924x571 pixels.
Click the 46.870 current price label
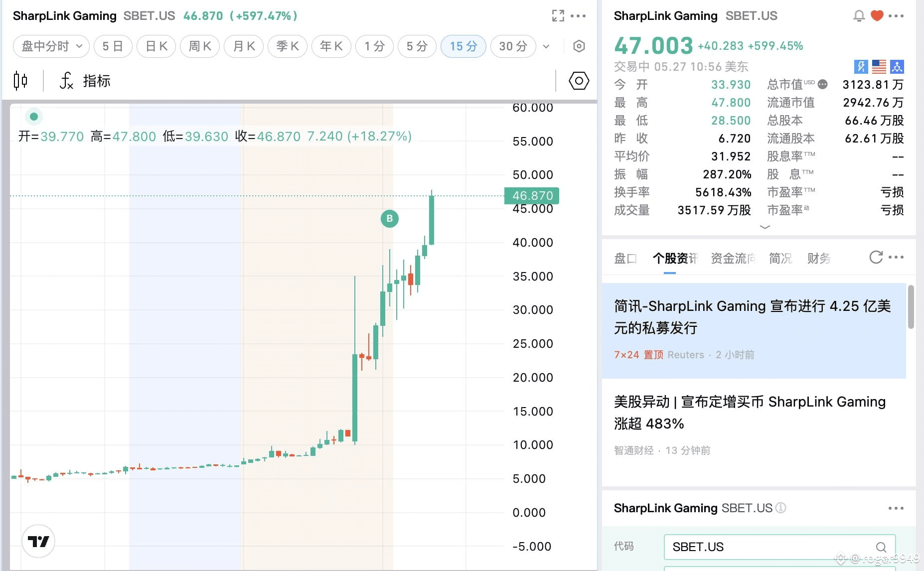pyautogui.click(x=532, y=196)
